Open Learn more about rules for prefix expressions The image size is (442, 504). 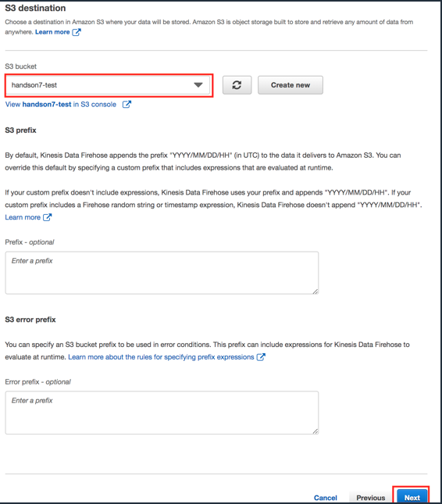[x=161, y=357]
